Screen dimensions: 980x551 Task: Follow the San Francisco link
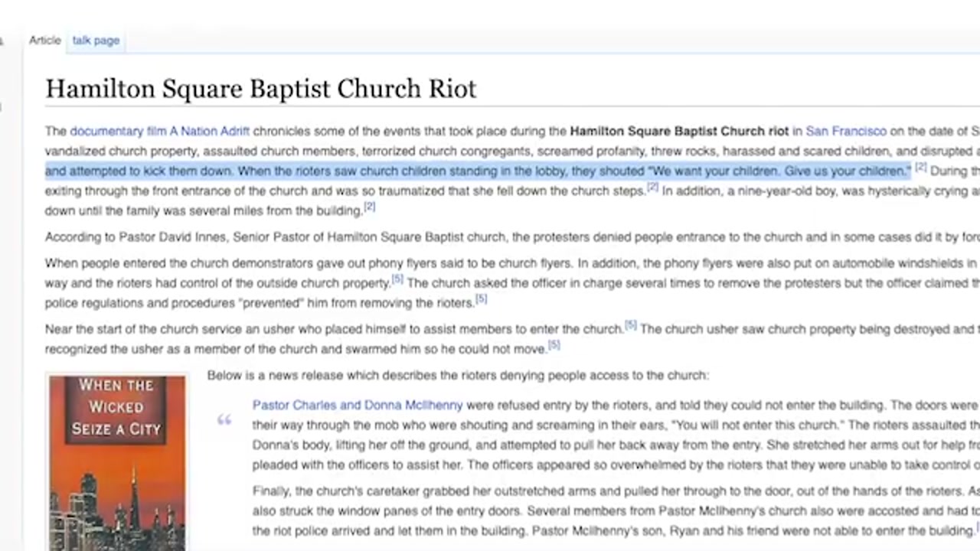(x=845, y=132)
